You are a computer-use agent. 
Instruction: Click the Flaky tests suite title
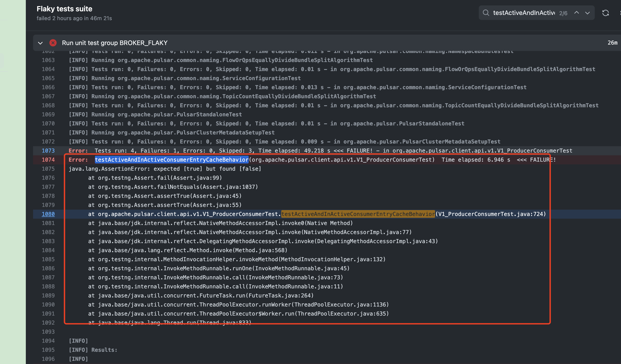64,9
